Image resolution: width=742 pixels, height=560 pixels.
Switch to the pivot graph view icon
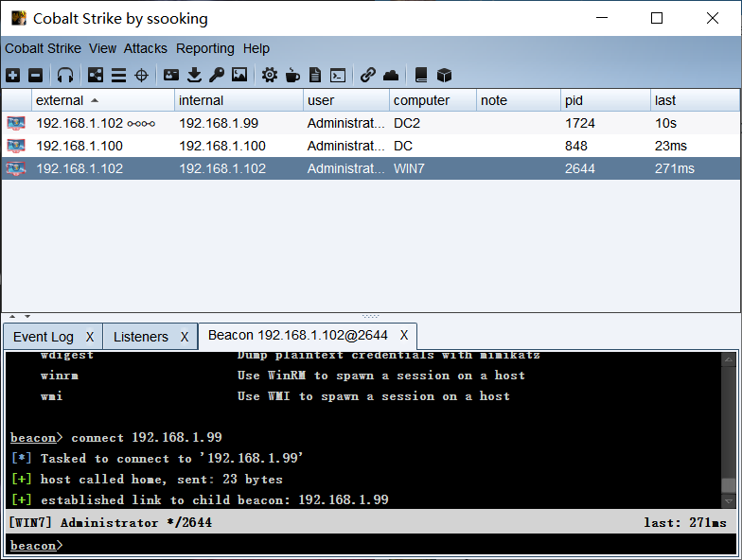(96, 75)
